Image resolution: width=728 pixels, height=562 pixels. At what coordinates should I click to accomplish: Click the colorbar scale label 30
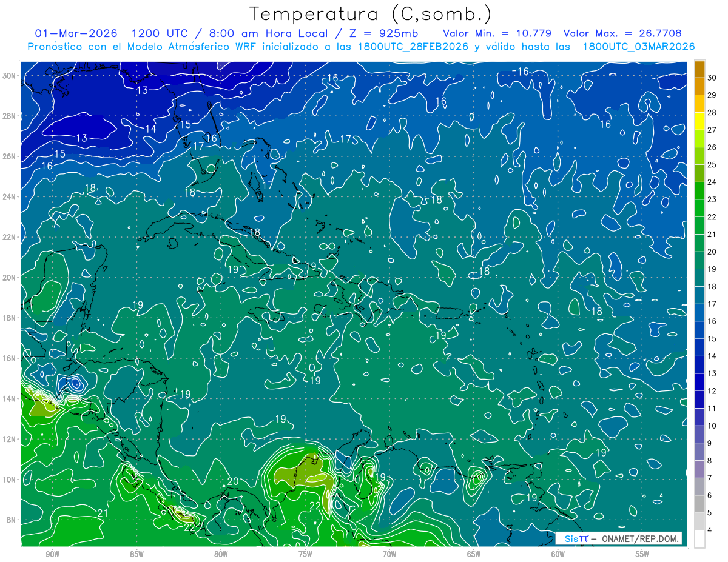712,77
